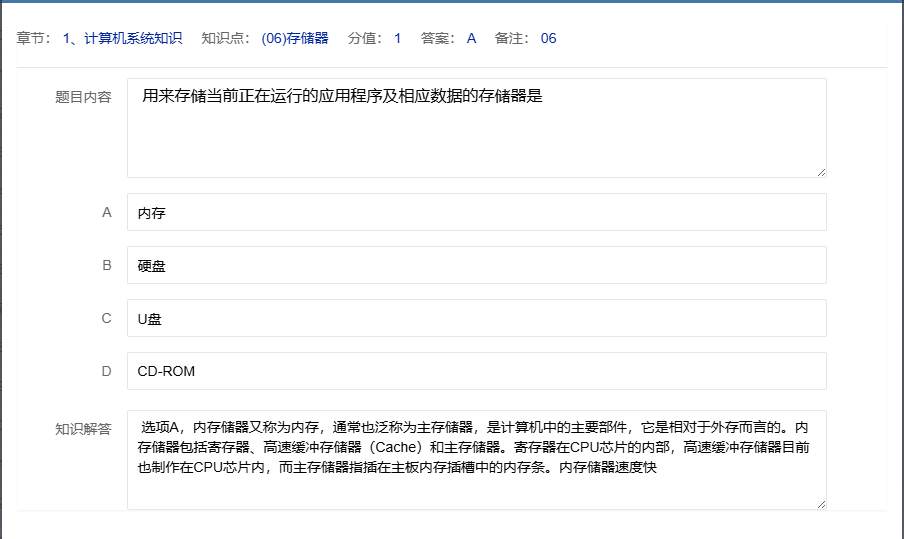The height and width of the screenshot is (539, 904).
Task: Click the knowledge point "(06)存储器"
Action: [x=294, y=39]
